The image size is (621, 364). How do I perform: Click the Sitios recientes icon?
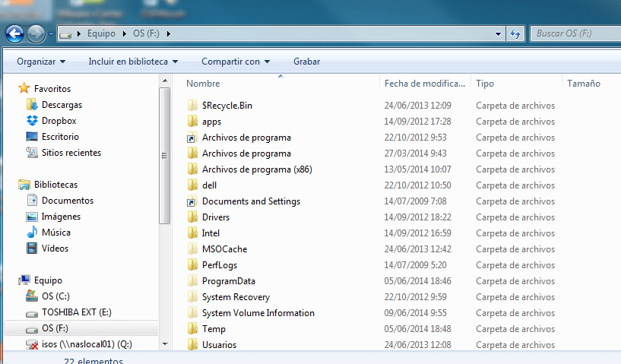[32, 152]
